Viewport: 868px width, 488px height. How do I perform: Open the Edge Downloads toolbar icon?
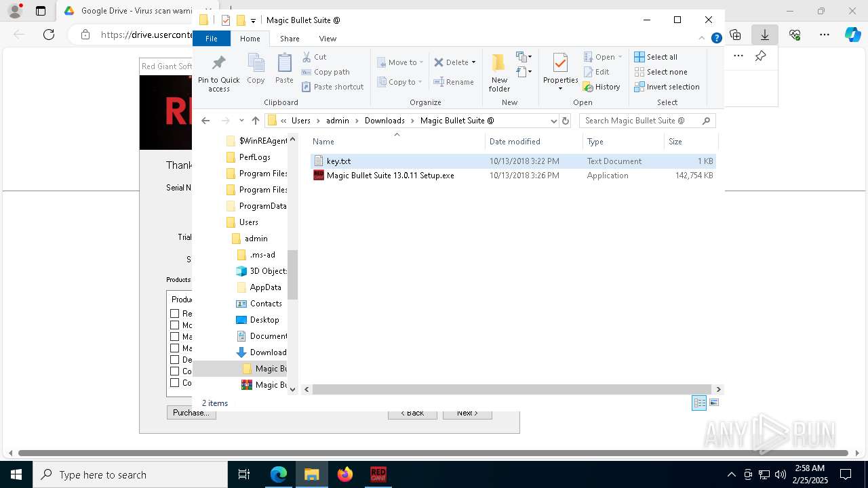(x=765, y=35)
